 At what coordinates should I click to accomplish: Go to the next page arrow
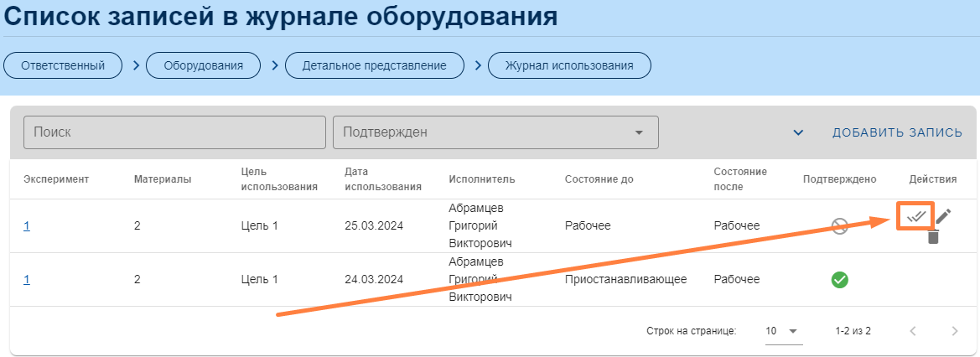click(x=954, y=331)
